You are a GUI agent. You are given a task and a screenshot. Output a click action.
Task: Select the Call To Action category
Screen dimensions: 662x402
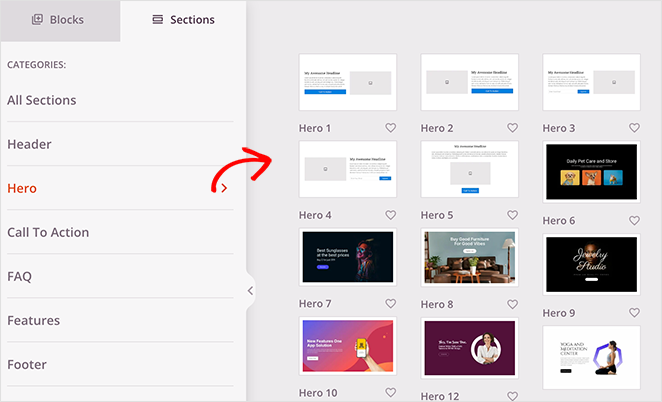120,232
